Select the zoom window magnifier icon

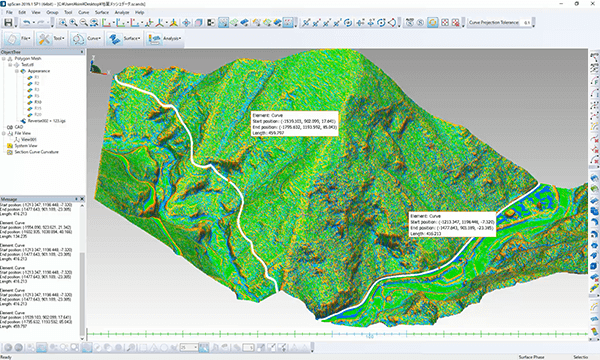[62, 23]
